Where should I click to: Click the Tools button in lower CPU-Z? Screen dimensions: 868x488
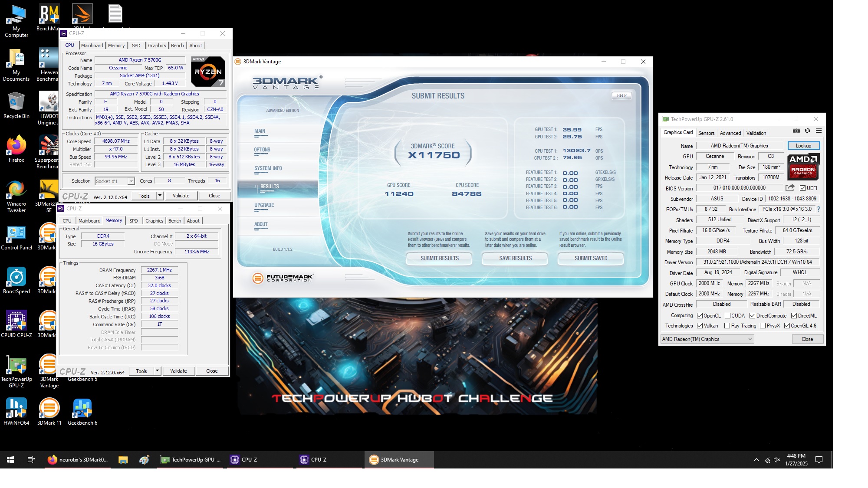(141, 371)
